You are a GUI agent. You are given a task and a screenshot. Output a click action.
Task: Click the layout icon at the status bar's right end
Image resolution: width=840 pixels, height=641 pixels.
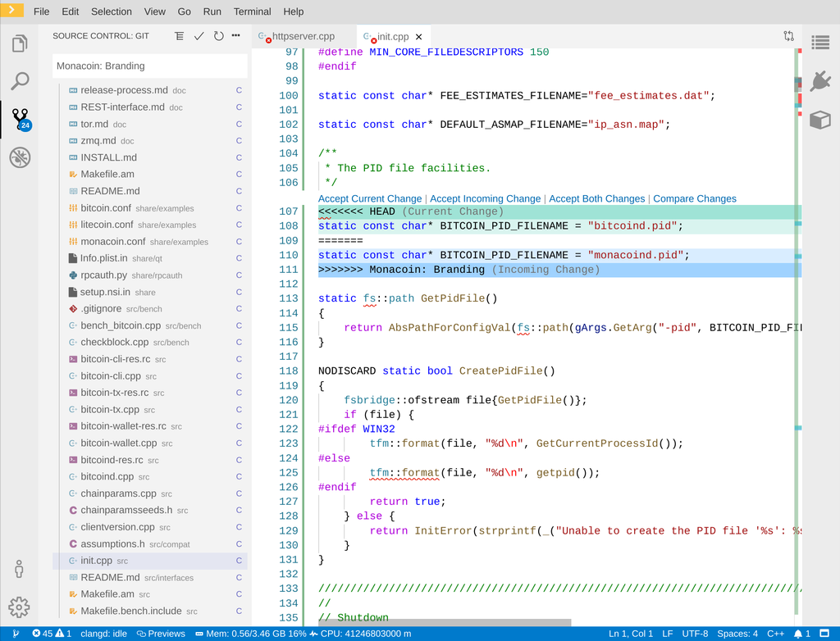click(x=825, y=634)
